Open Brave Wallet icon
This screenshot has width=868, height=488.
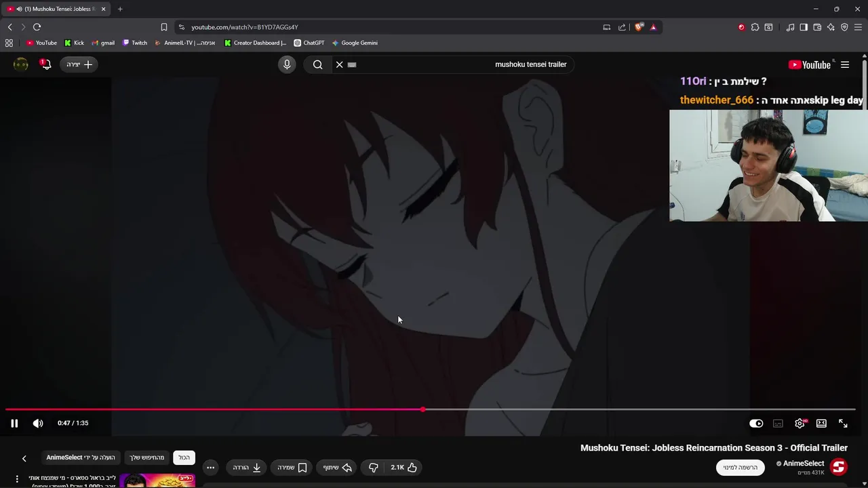click(817, 27)
